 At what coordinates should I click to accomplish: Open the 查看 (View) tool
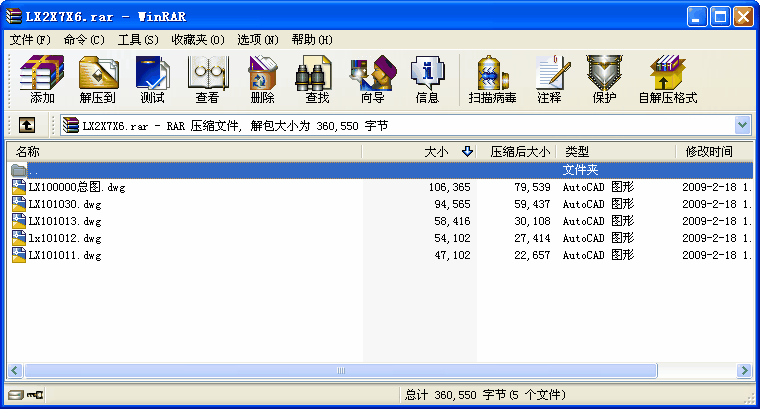207,79
